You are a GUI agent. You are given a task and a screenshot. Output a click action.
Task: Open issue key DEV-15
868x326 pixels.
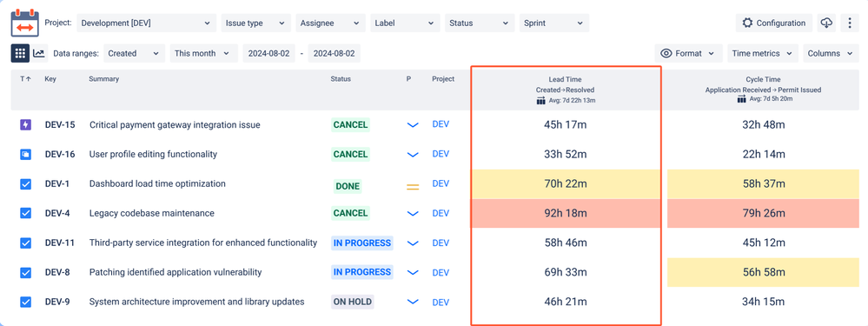point(60,125)
